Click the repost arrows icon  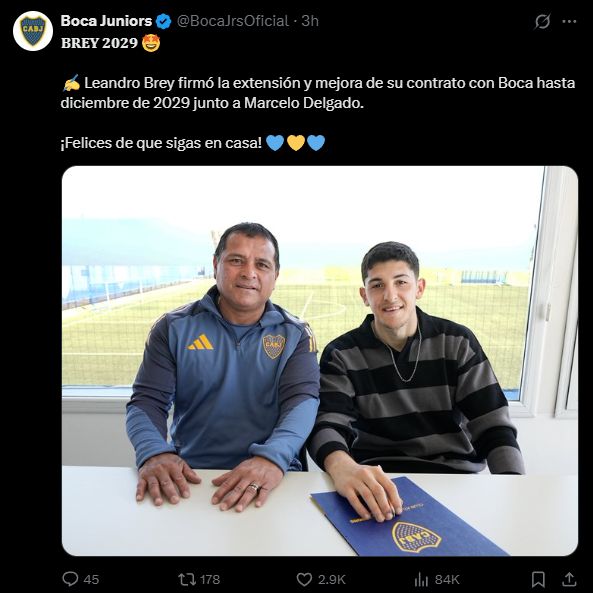(187, 579)
